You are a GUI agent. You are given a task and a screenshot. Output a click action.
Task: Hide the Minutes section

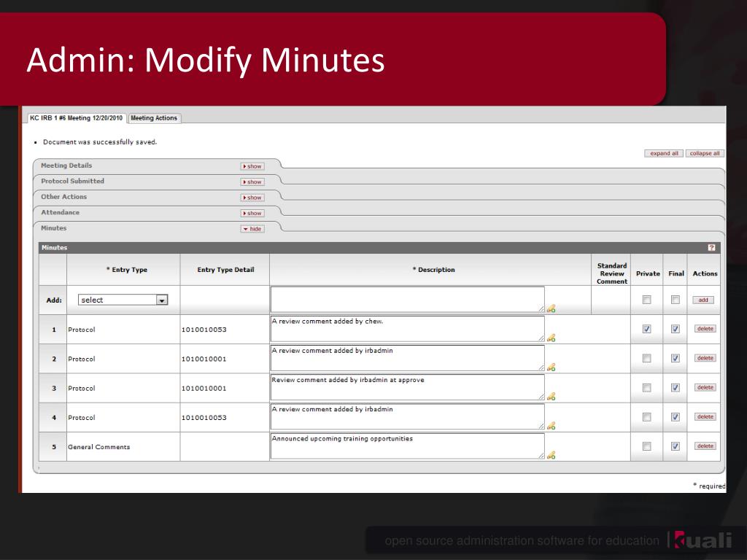click(x=252, y=229)
